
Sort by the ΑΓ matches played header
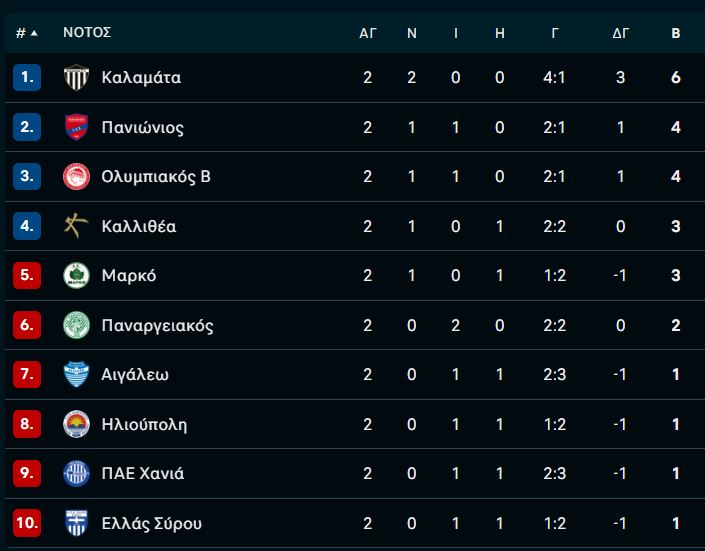point(367,33)
